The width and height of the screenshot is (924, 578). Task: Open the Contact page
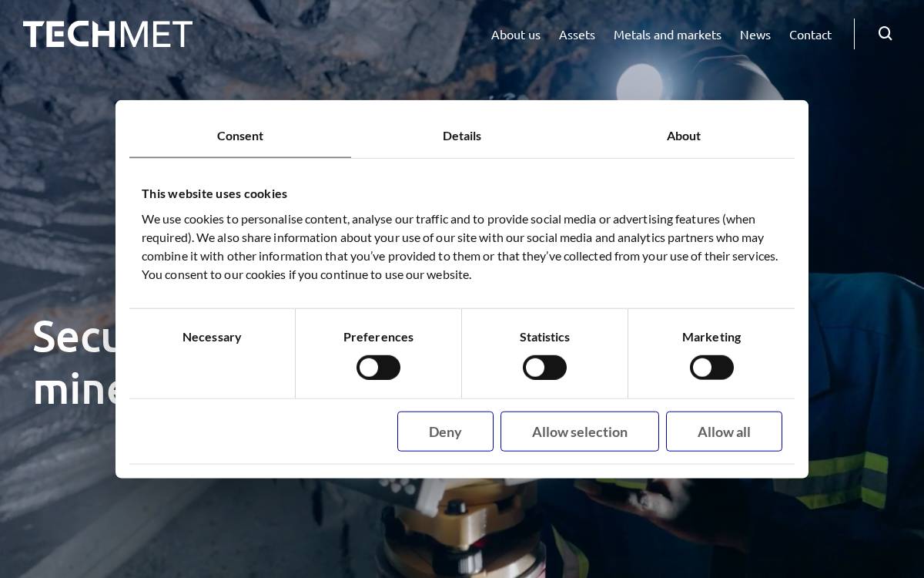point(810,35)
